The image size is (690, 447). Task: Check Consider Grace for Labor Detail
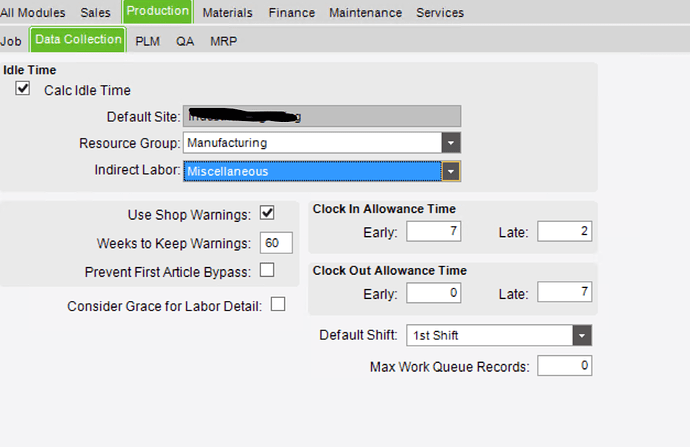[x=278, y=304]
